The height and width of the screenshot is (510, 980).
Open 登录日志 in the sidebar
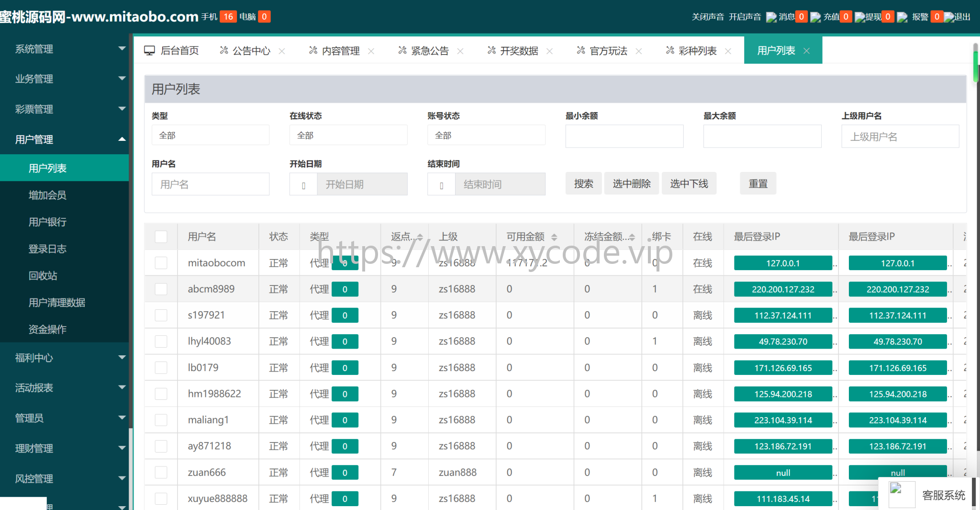pyautogui.click(x=65, y=249)
